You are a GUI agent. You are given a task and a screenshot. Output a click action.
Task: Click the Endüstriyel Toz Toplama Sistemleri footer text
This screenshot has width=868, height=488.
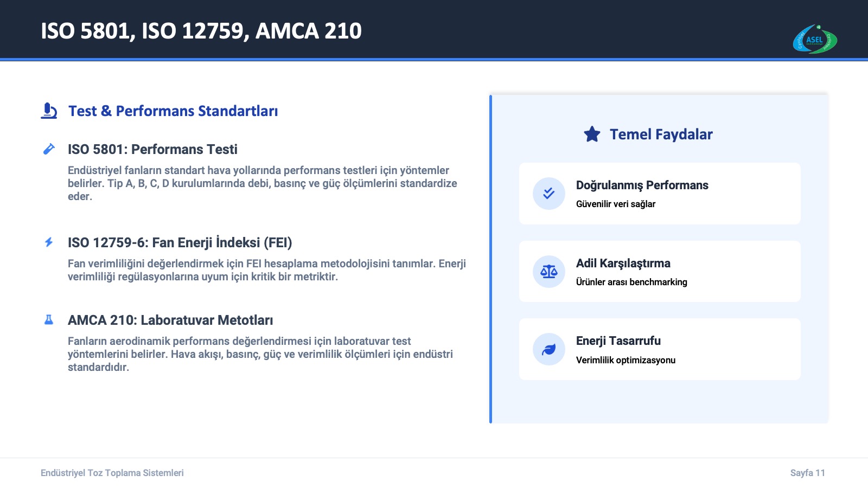pos(112,473)
